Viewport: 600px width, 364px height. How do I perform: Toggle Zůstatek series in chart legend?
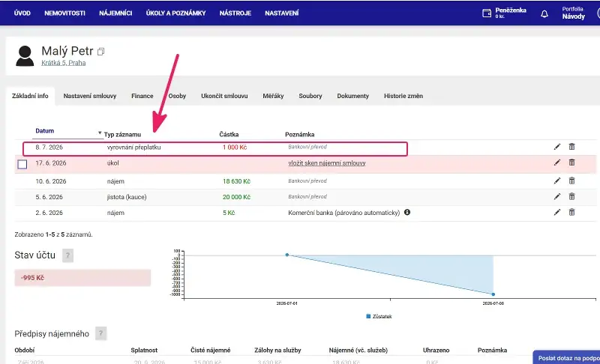[x=379, y=316]
